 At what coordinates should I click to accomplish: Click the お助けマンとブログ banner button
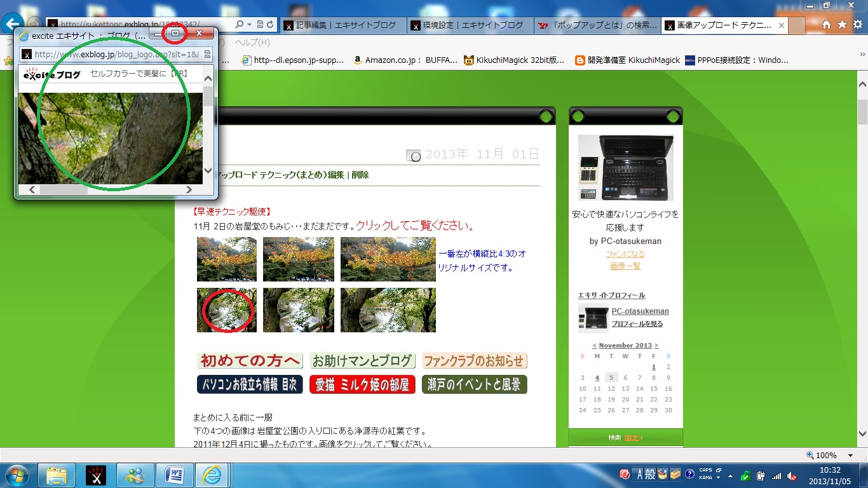pos(363,361)
